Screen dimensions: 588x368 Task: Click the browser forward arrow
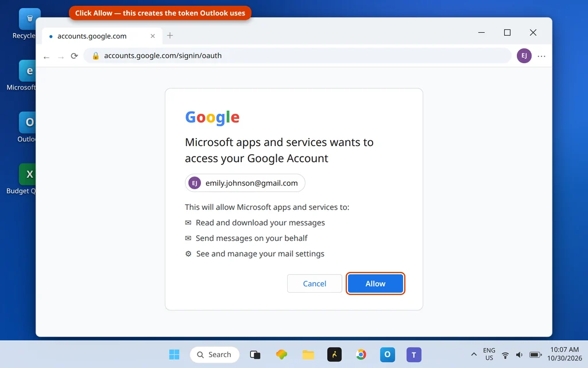click(61, 57)
